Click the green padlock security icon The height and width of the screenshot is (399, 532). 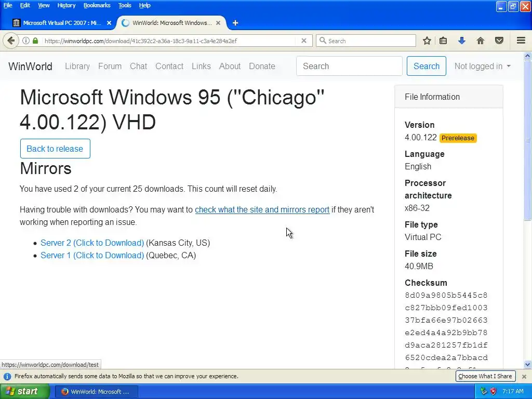(x=35, y=41)
